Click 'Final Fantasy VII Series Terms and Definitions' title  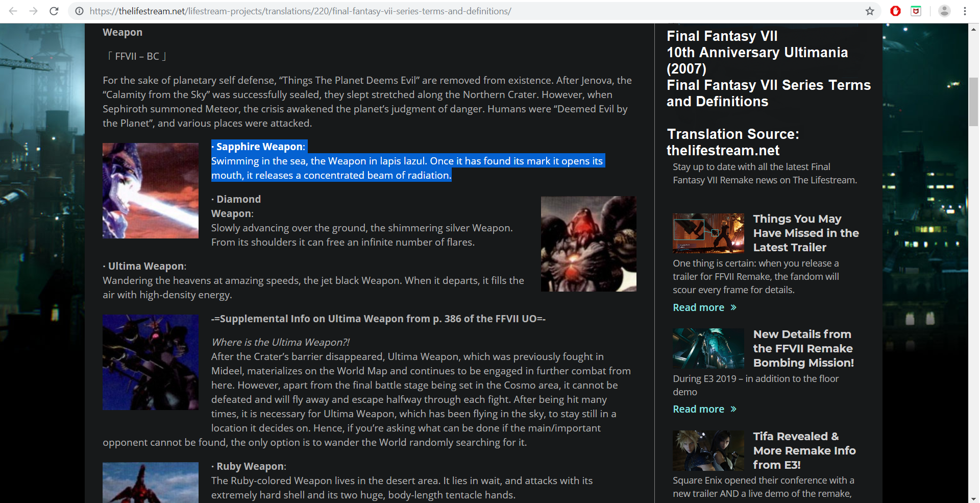769,93
